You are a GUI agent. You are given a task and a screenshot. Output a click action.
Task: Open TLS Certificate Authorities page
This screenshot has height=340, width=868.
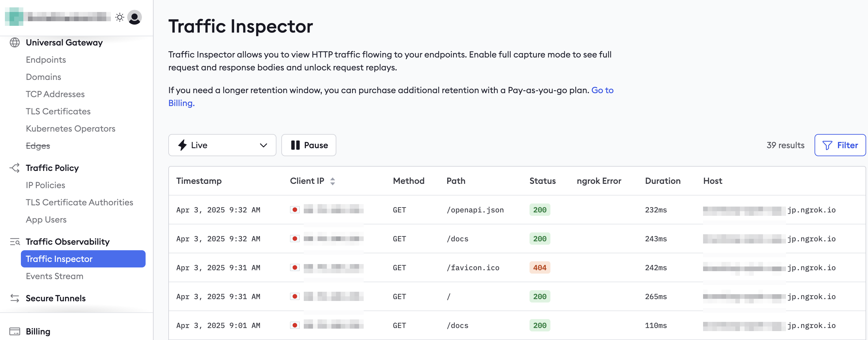tap(80, 202)
